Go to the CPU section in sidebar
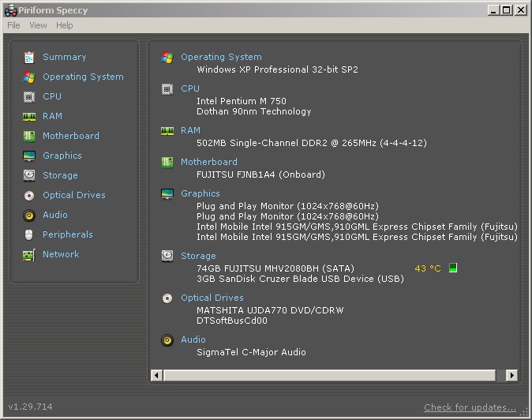Image resolution: width=532 pixels, height=420 pixels. (x=52, y=96)
